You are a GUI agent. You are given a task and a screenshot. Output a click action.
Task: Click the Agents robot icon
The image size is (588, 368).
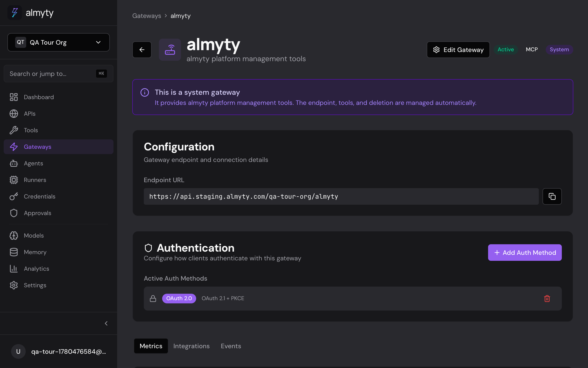click(14, 163)
